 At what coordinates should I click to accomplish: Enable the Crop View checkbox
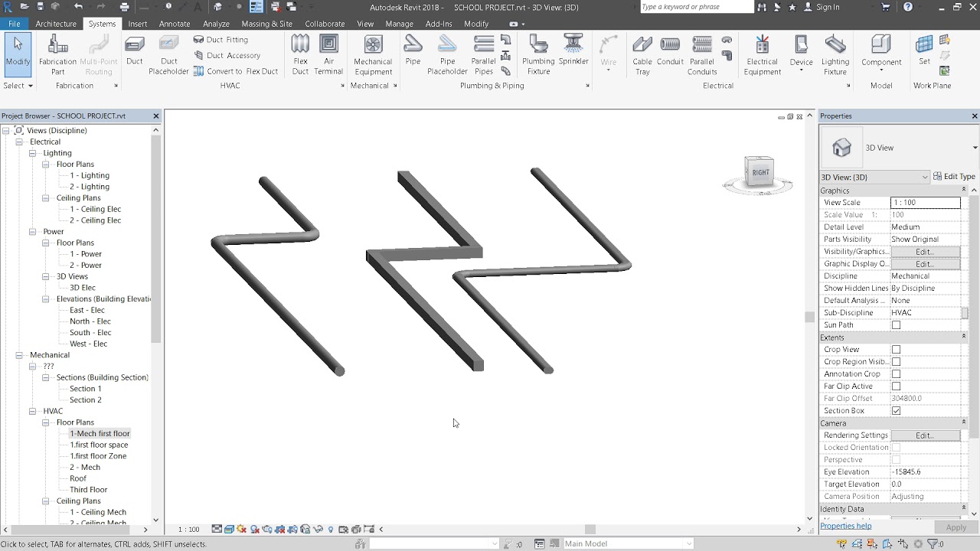pyautogui.click(x=896, y=350)
